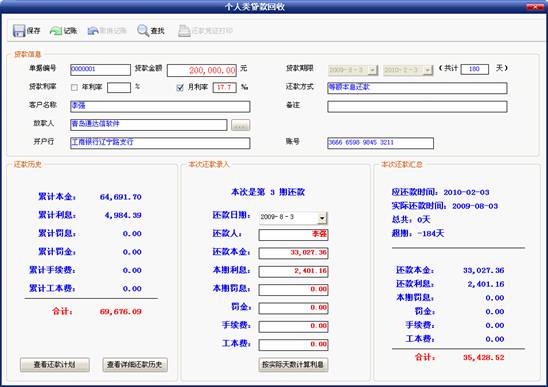Click the empty 年利率 percentage field

click(119, 87)
